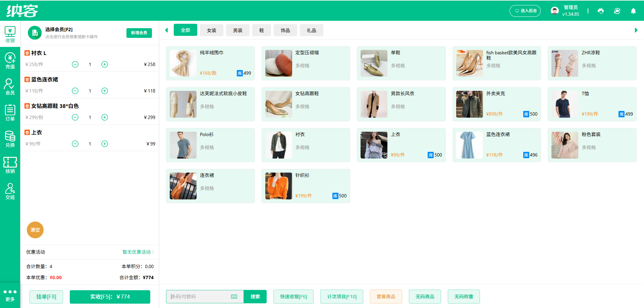The image size is (644, 308).
Task: Click the 清空 clear cart button
Action: pyautogui.click(x=35, y=230)
